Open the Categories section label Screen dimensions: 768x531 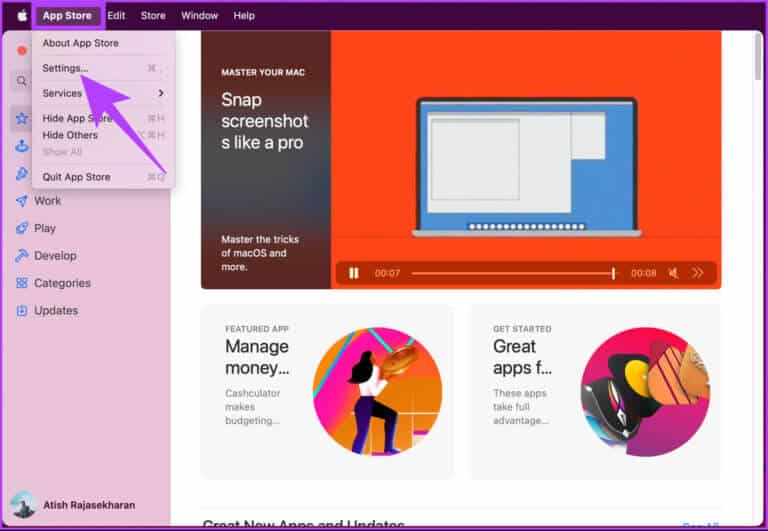click(62, 283)
